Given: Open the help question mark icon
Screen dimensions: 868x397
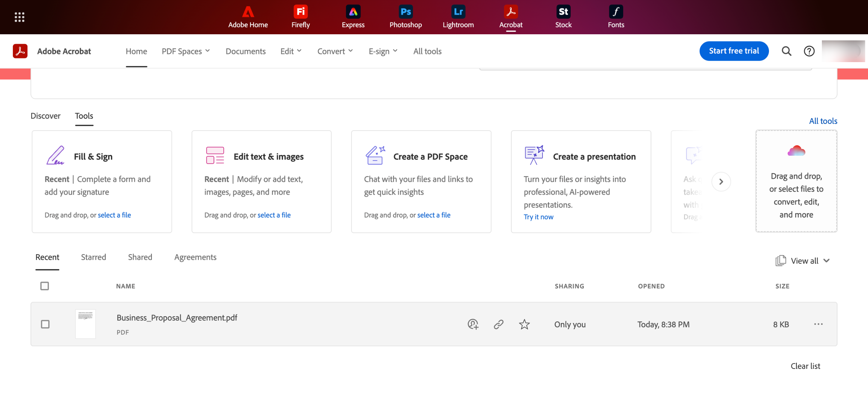Looking at the screenshot, I should pyautogui.click(x=809, y=51).
